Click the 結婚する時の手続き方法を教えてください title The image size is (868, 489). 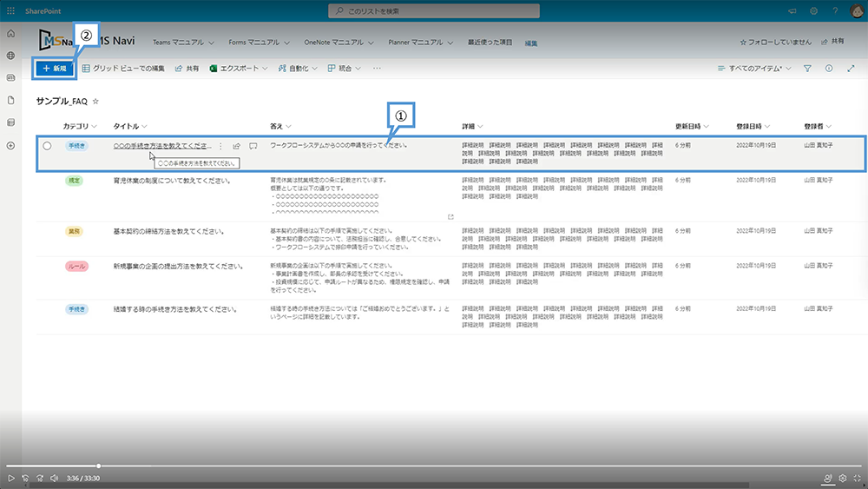click(x=175, y=309)
